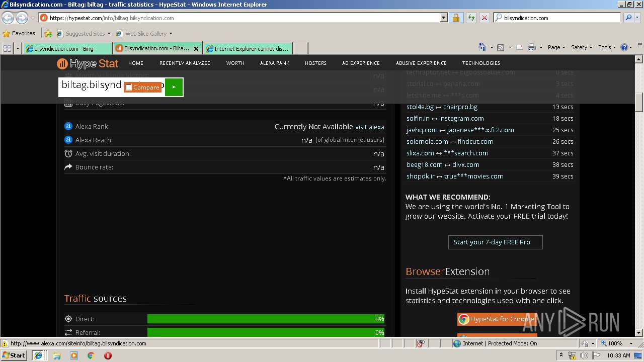Viewport: 644px width, 362px height.
Task: Click the visit alexa link
Action: pos(370,127)
